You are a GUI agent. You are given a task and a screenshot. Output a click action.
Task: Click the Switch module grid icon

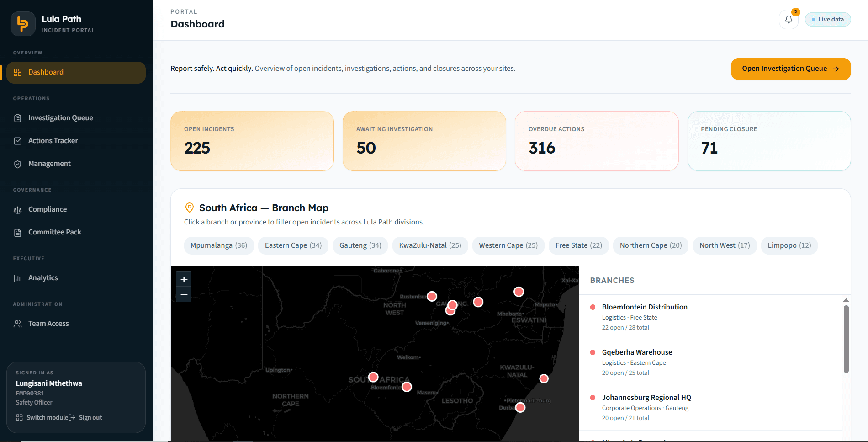point(19,418)
